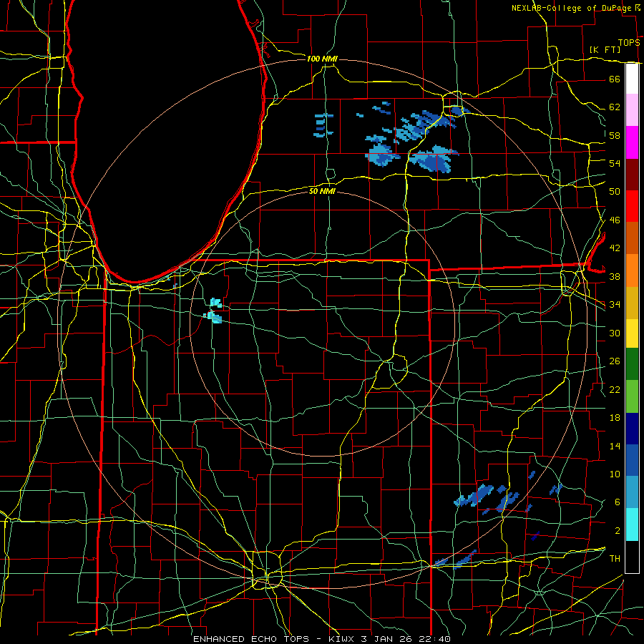Click the legend value 54
Viewport: 644px width, 644px height.
pos(615,163)
